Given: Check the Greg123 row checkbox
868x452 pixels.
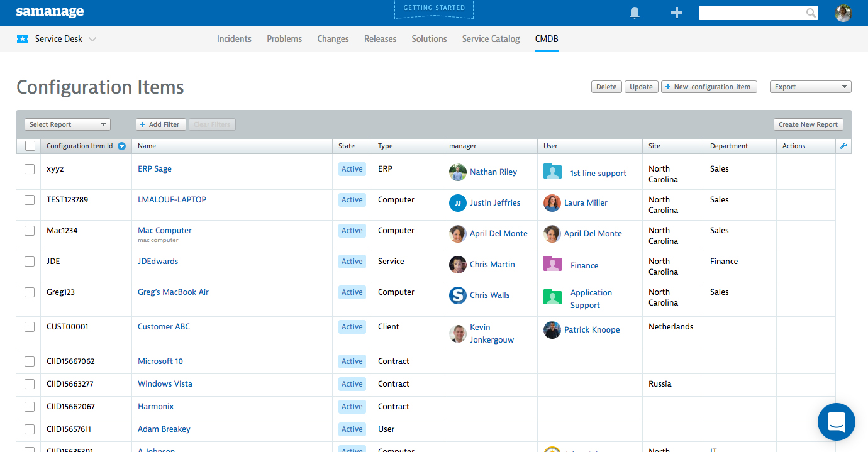Looking at the screenshot, I should click(30, 292).
